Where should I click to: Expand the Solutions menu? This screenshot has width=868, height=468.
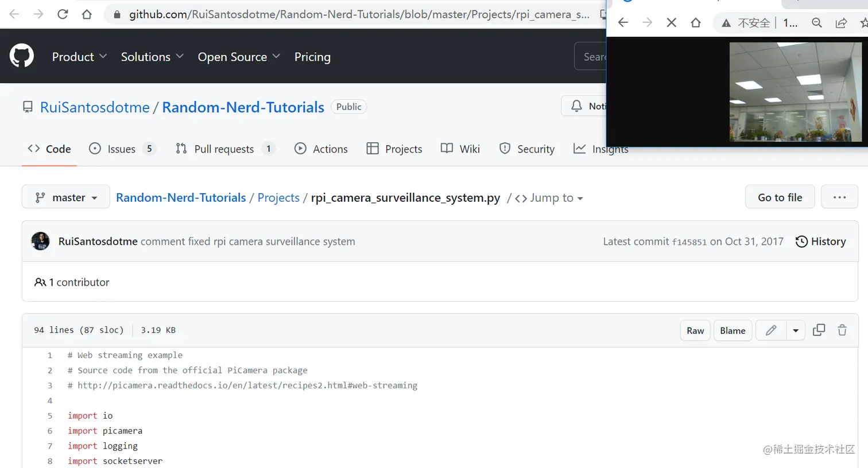[152, 57]
